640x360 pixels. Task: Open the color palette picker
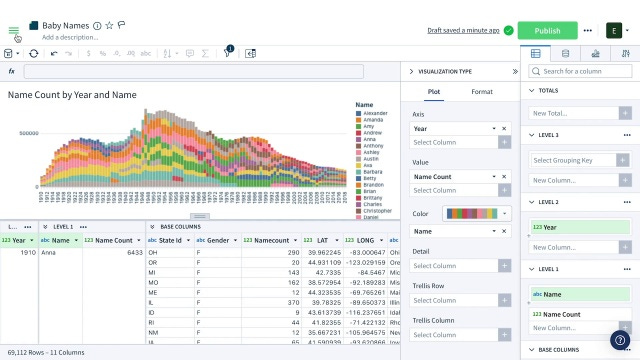click(x=476, y=213)
